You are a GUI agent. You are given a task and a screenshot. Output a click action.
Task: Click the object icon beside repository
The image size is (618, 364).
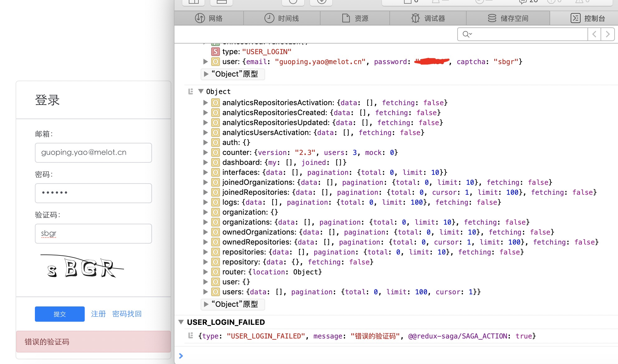(x=215, y=262)
